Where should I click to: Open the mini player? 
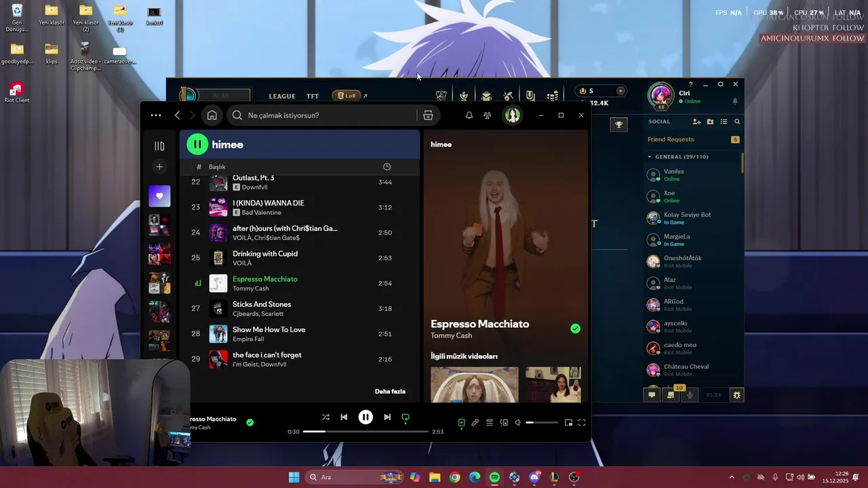point(568,423)
